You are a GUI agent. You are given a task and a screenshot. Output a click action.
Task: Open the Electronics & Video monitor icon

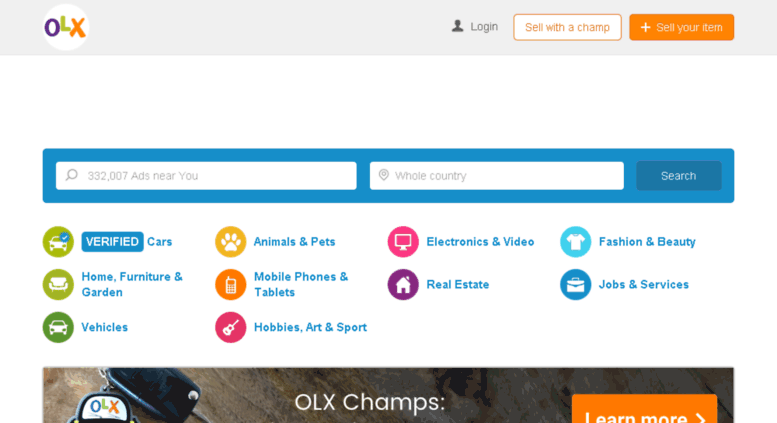[x=403, y=242]
